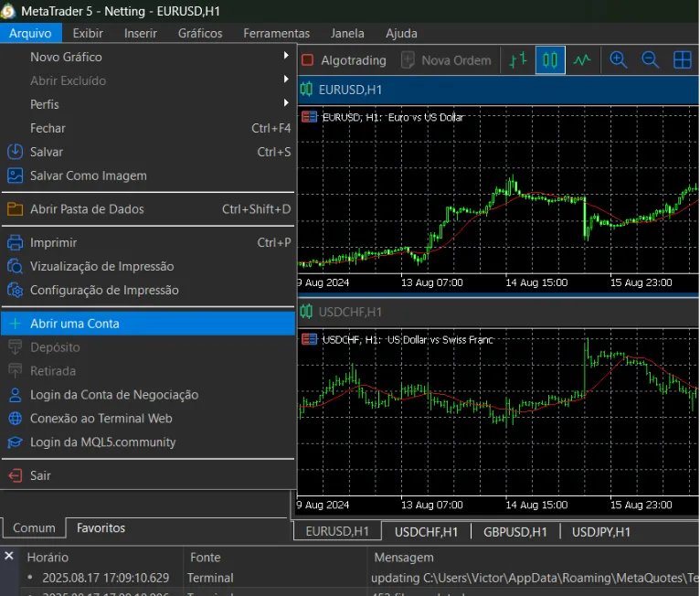Choose Fechar from the menu
Screen dimensions: 700x596
[x=148, y=128]
